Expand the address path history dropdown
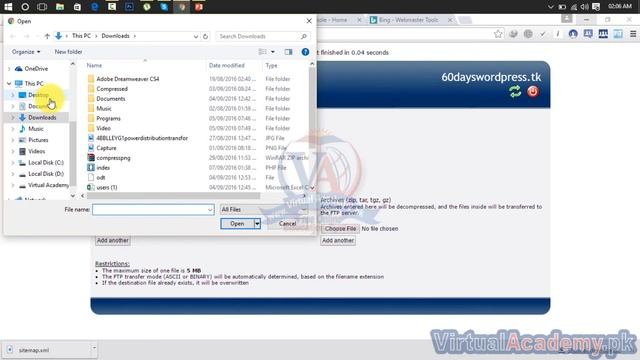The width and height of the screenshot is (640, 360). pos(196,36)
